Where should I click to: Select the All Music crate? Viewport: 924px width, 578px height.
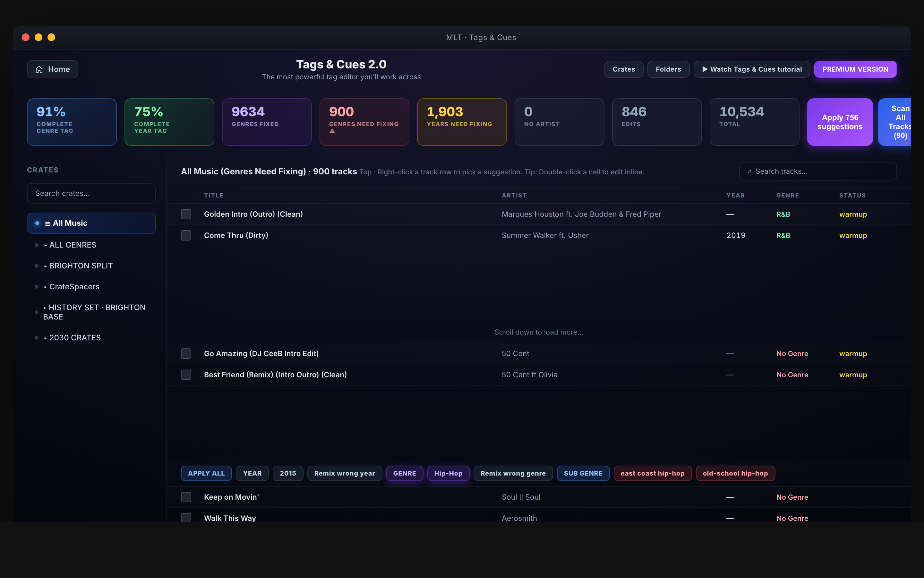click(x=91, y=223)
